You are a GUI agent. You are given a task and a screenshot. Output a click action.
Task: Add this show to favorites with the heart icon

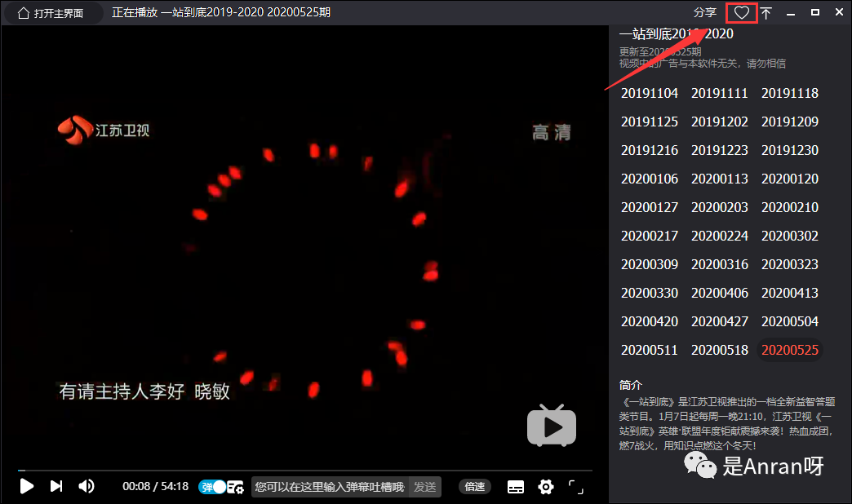tap(741, 12)
